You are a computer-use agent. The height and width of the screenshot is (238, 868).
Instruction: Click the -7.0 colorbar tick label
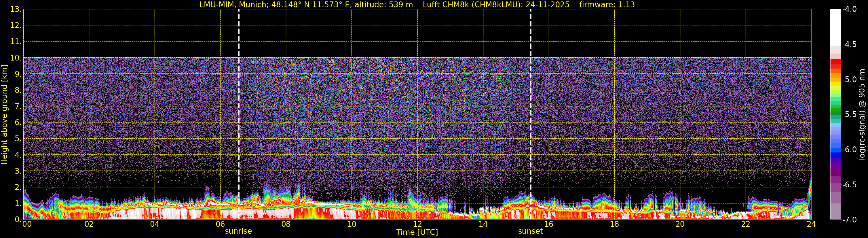pos(849,220)
